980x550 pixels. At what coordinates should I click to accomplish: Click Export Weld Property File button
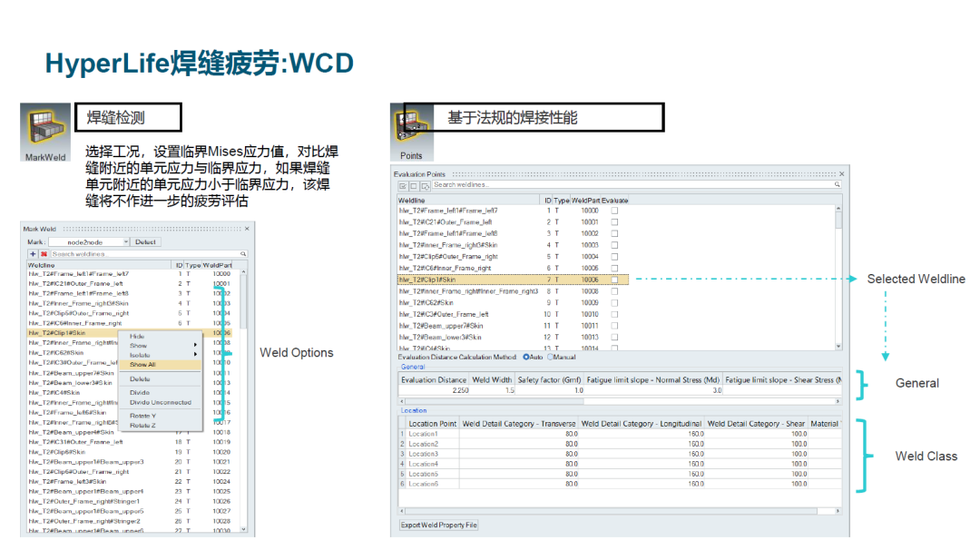pyautogui.click(x=439, y=525)
